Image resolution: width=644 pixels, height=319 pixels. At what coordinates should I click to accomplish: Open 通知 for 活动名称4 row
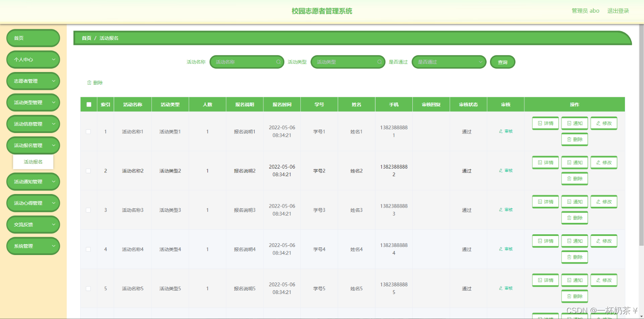[x=575, y=241]
